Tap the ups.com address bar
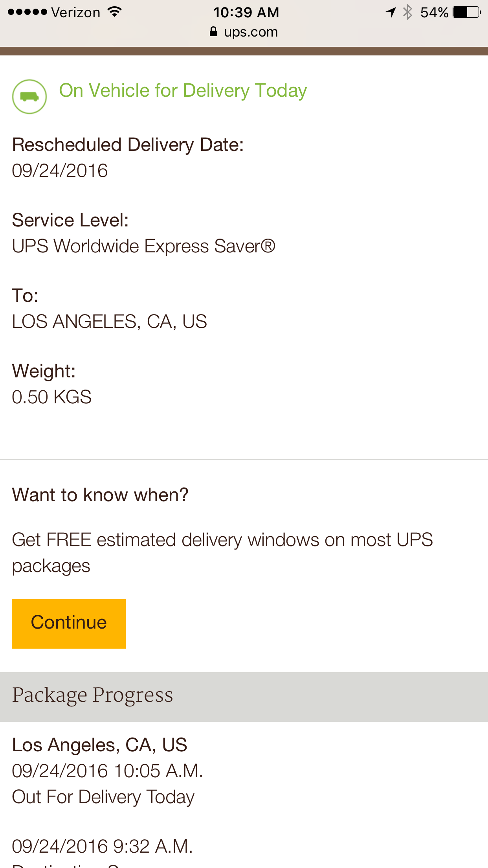488x868 pixels. click(x=244, y=32)
